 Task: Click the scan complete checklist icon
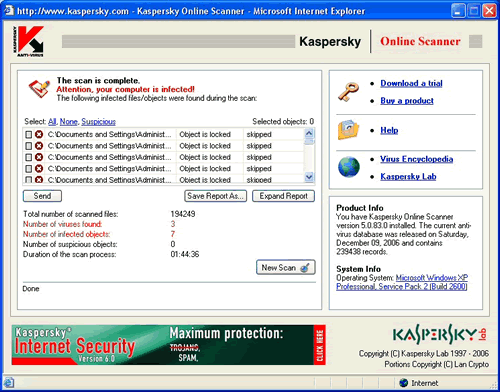pyautogui.click(x=39, y=88)
